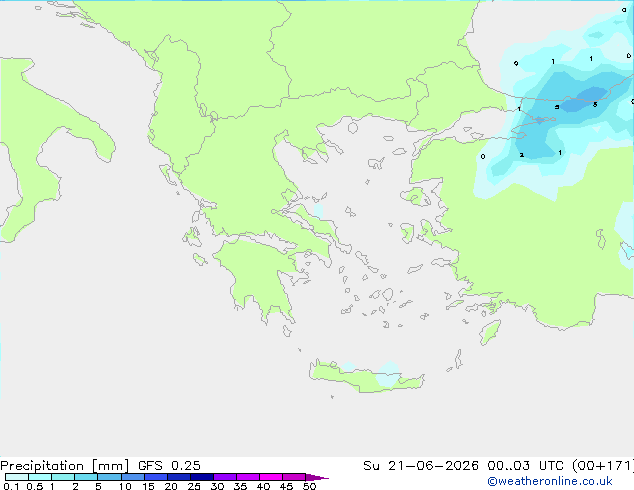
Task: Click the 40–45 mm magenta legend swatch
Action: pos(271,477)
